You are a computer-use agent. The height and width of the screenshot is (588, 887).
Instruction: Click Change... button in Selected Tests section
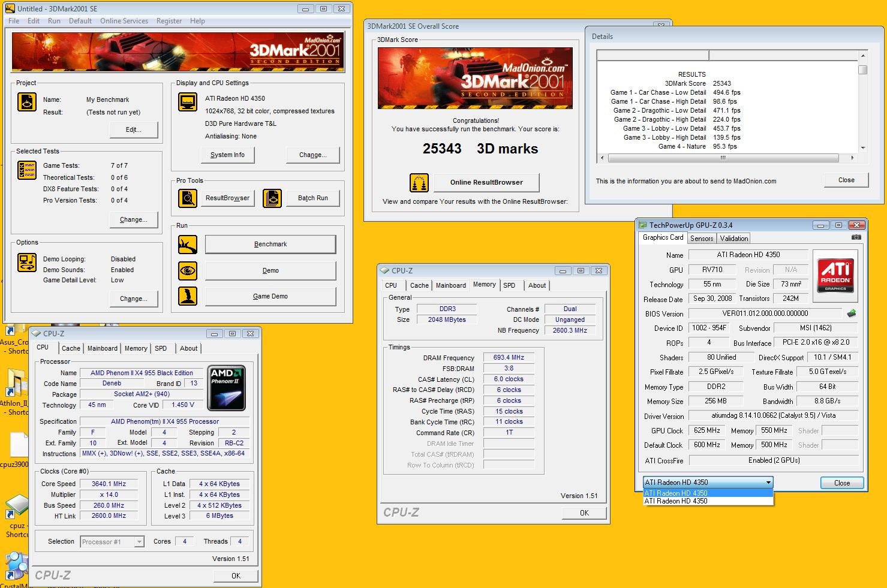pyautogui.click(x=134, y=219)
